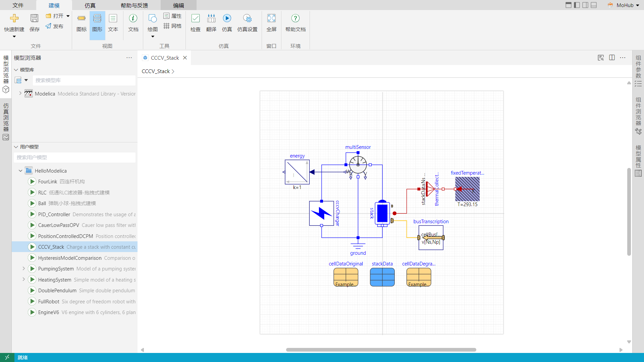The height and width of the screenshot is (362, 644).
Task: Select the fixedTemperature hatched block
Action: [x=467, y=189]
